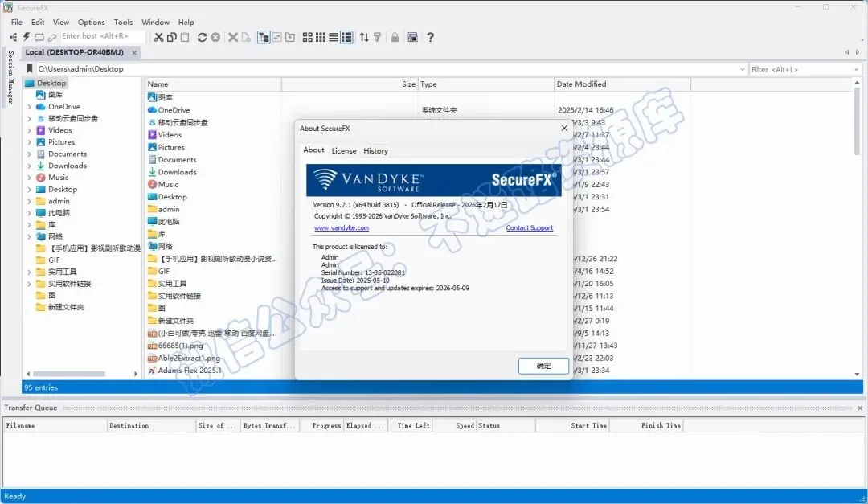Image resolution: width=868 pixels, height=504 pixels.
Task: Open the Window menu
Action: (156, 23)
